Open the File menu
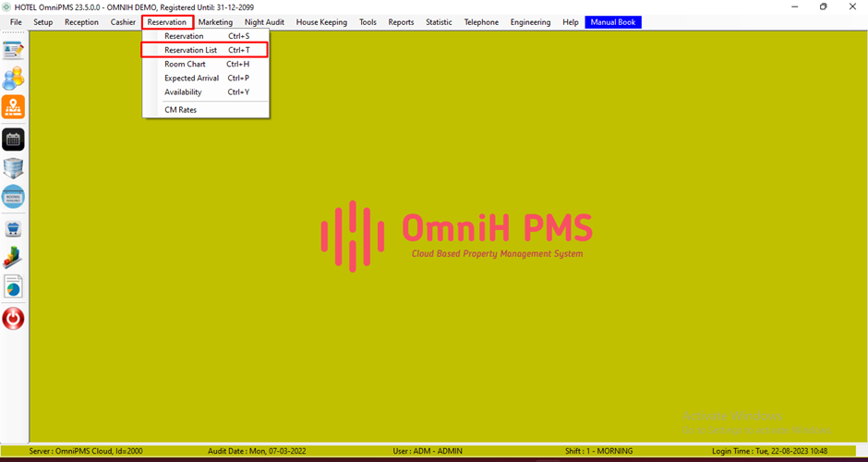Image resolution: width=868 pixels, height=462 pixels. pyautogui.click(x=16, y=22)
